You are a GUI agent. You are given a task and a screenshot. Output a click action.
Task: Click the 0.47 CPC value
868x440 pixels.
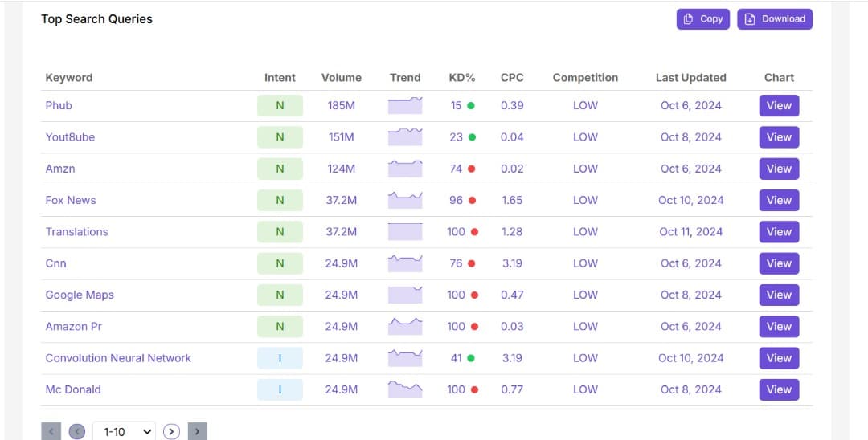(x=512, y=295)
